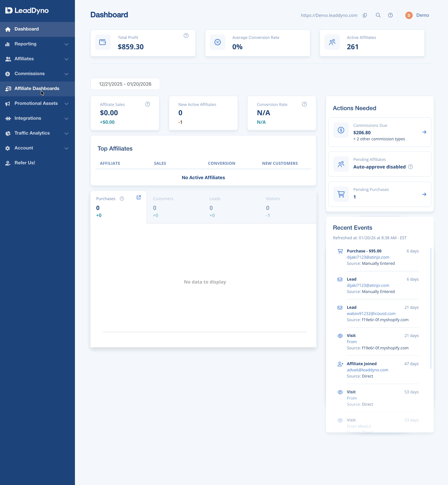Open the Pending Affiliates card
The height and width of the screenshot is (485, 448).
point(380,164)
